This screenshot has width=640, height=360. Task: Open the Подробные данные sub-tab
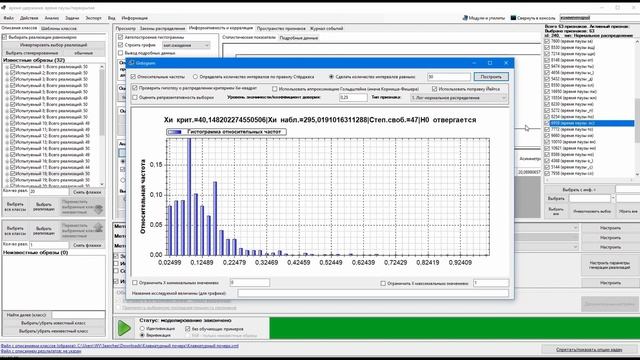click(x=299, y=38)
